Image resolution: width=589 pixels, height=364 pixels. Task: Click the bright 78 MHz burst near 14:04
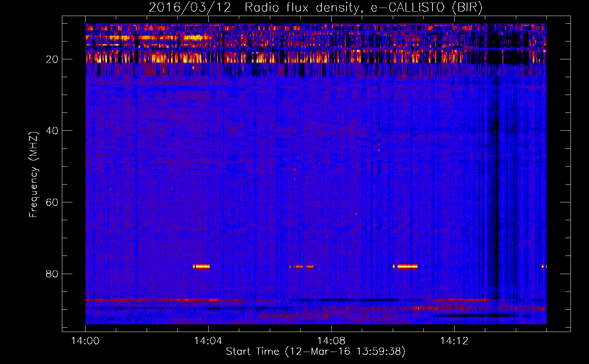[x=201, y=266]
